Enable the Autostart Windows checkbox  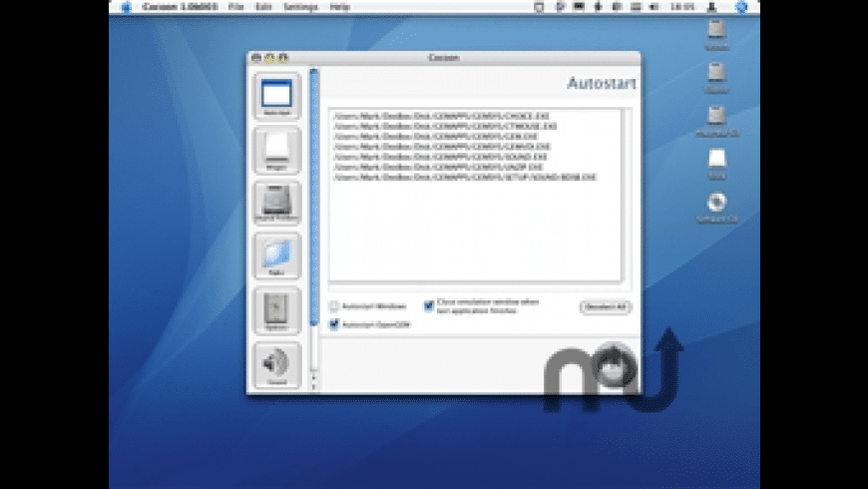tap(334, 306)
